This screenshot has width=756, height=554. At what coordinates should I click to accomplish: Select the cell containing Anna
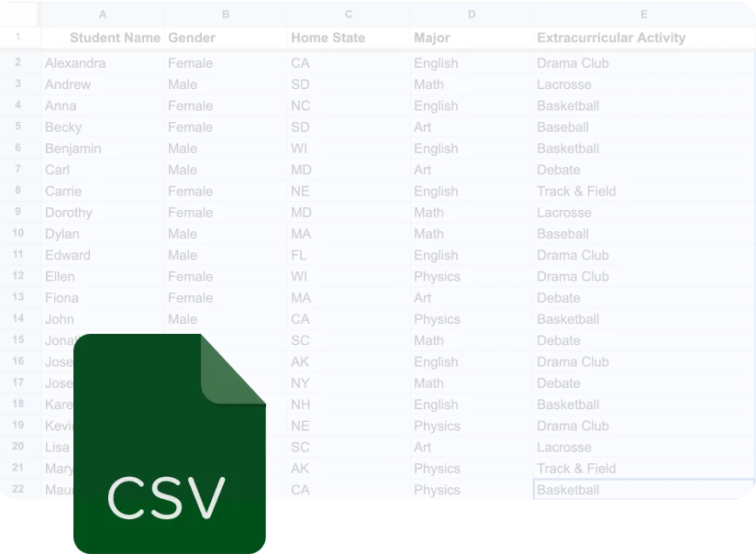tap(103, 105)
